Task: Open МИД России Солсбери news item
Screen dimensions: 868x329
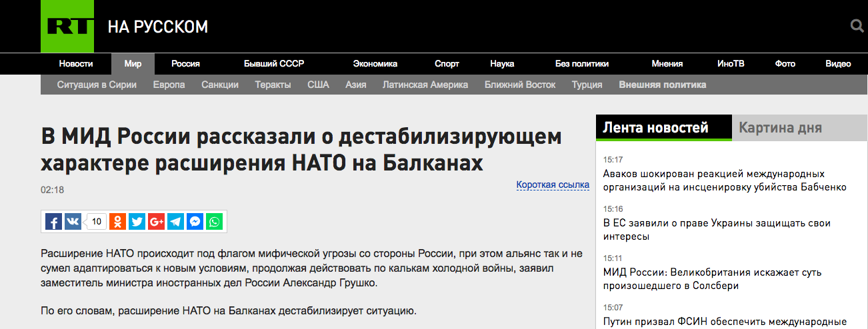Action: point(712,279)
